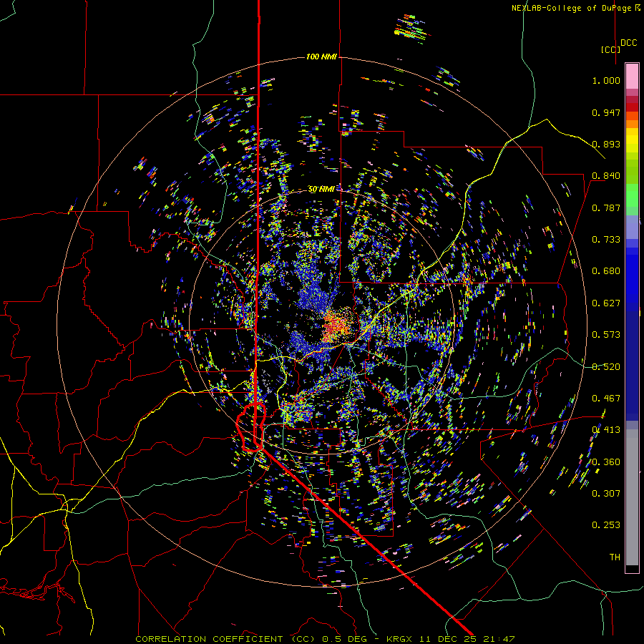Click the 0.573 scale value

click(x=606, y=335)
